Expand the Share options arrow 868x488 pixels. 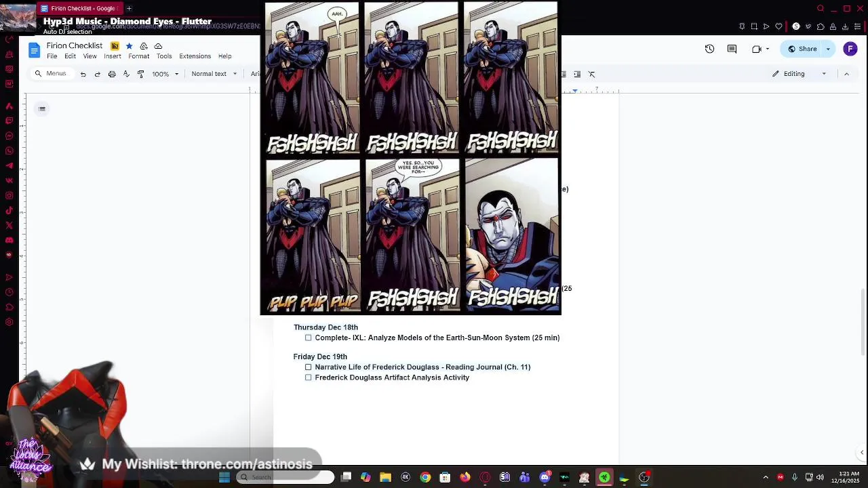[x=828, y=49]
